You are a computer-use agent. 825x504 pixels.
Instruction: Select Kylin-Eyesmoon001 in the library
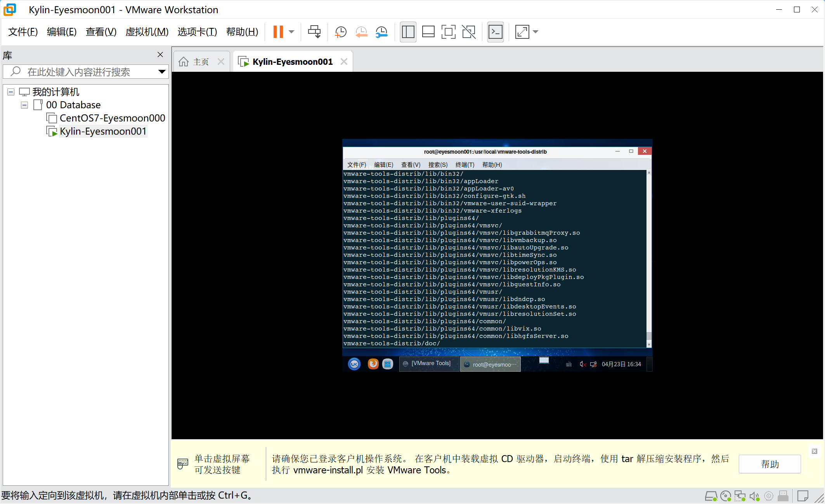coord(103,131)
